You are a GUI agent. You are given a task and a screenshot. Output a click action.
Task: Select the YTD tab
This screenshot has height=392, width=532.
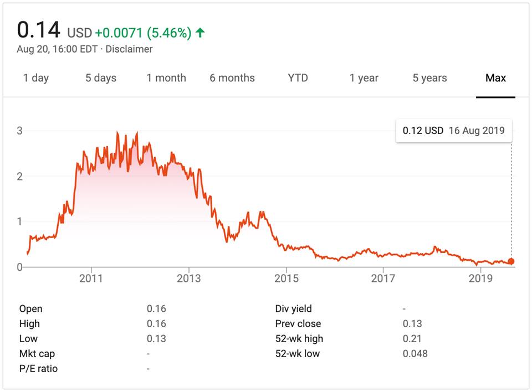[298, 78]
